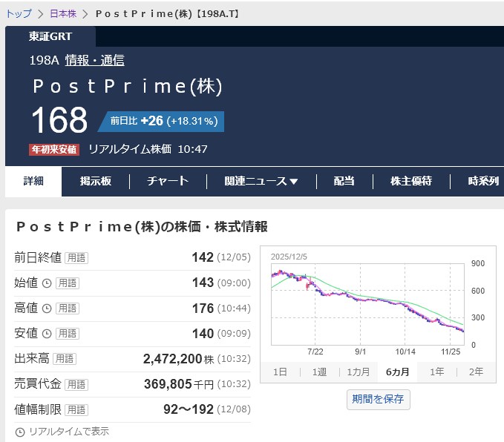Viewport: 504px width, 442px height.
Task: Open the トップ breadcrumb link
Action: coord(19,14)
